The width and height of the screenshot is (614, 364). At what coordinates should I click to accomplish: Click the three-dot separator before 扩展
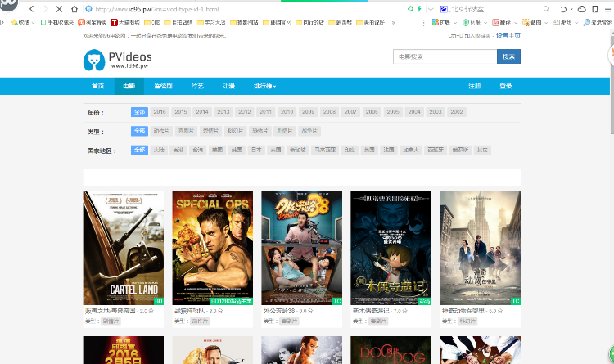click(x=423, y=22)
